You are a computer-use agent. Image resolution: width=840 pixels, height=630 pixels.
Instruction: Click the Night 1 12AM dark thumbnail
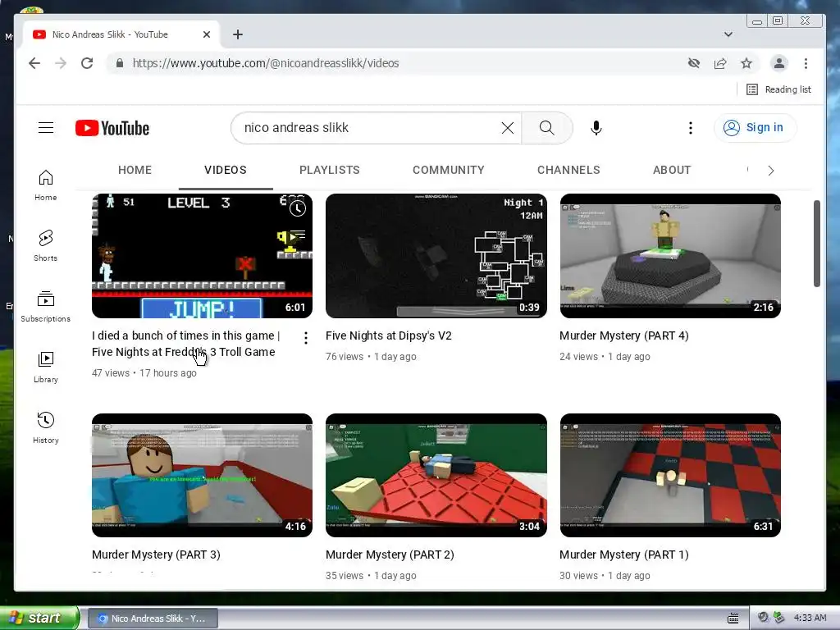(x=436, y=256)
